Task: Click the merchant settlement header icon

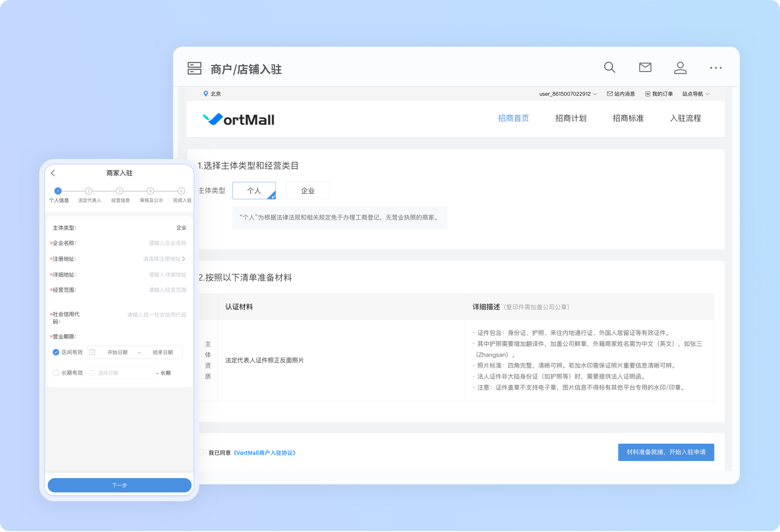Action: point(195,69)
